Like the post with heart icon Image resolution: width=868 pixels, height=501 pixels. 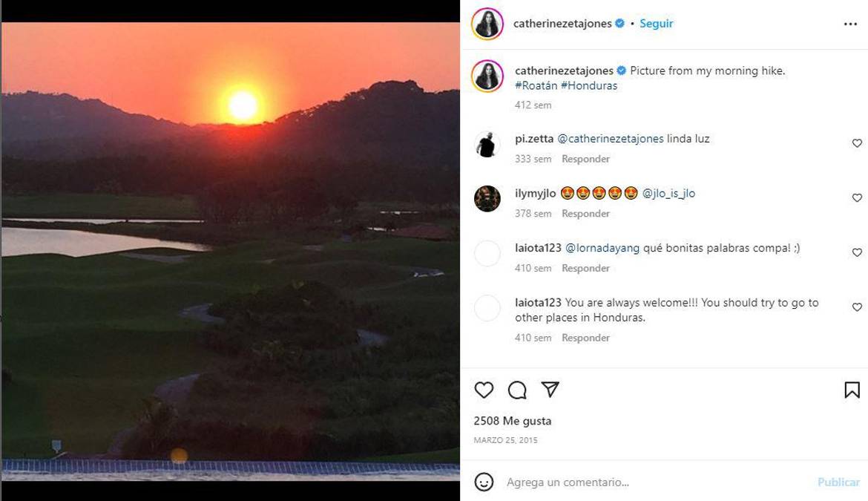pyautogui.click(x=484, y=390)
